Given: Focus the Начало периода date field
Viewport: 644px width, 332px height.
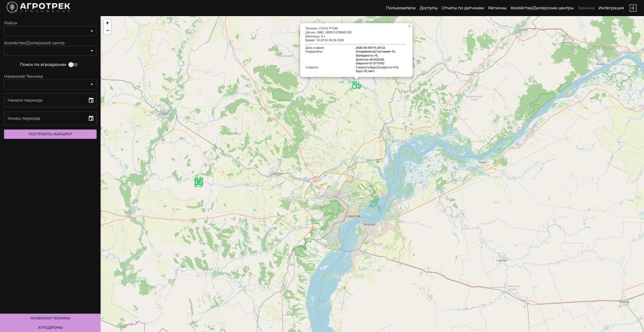Looking at the screenshot, I should click(x=50, y=100).
